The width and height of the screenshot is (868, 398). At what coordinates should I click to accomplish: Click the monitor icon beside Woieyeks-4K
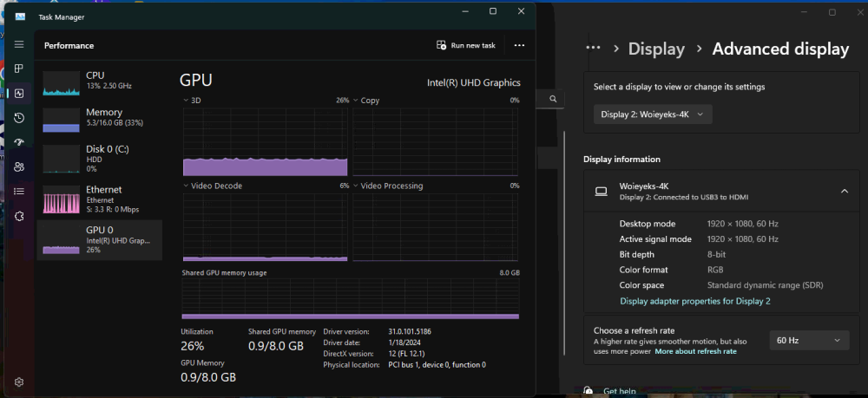(x=601, y=192)
